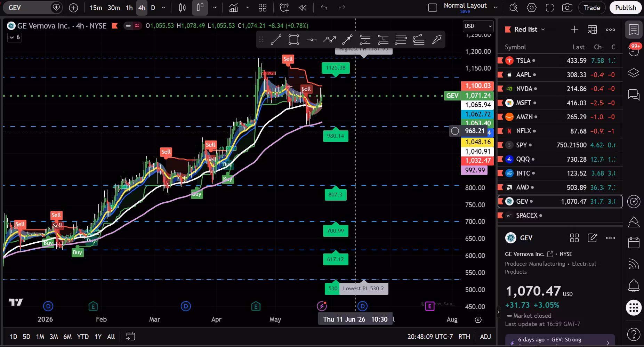Select the INTC row in the watchlist

560,173
